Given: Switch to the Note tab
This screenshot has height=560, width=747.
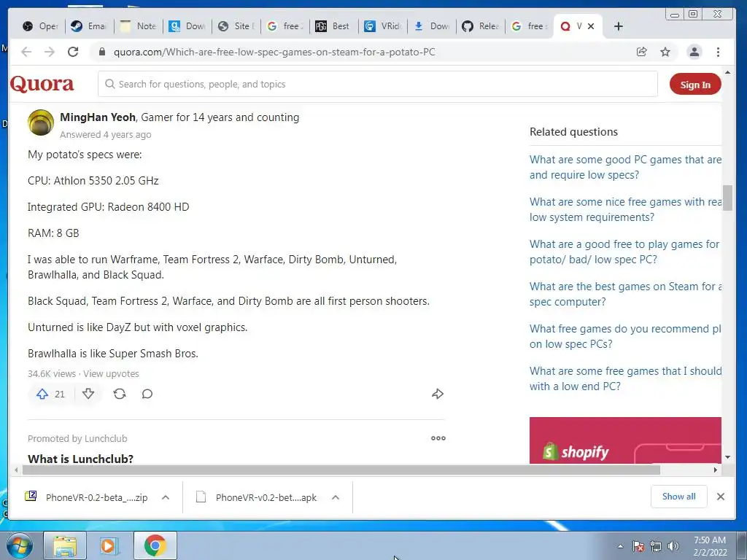Looking at the screenshot, I should [x=138, y=26].
